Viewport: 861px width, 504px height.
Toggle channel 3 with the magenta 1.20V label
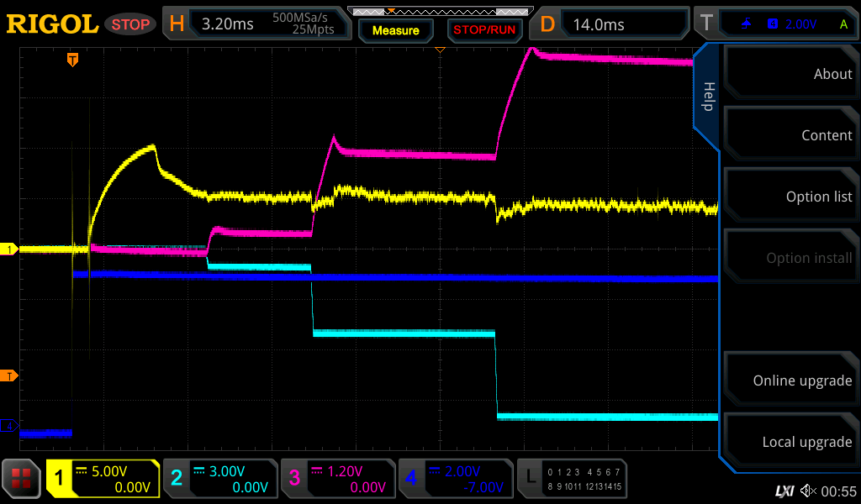338,479
